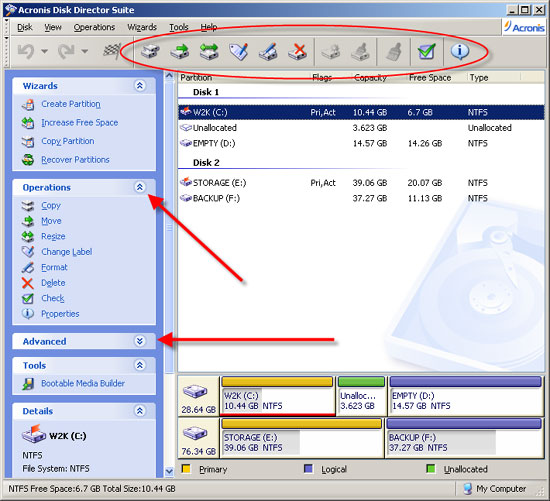
Task: Click Increase Free Space wizard link
Action: click(x=80, y=122)
